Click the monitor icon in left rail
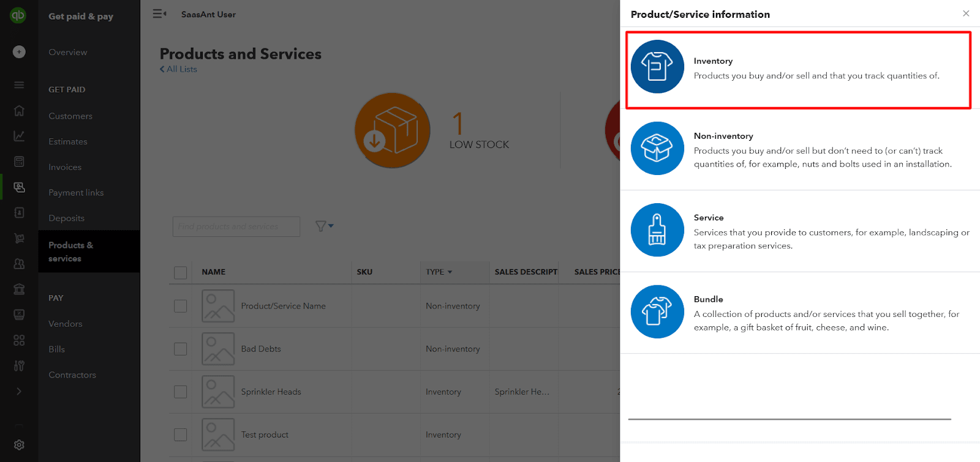The width and height of the screenshot is (980, 462). pos(19,315)
